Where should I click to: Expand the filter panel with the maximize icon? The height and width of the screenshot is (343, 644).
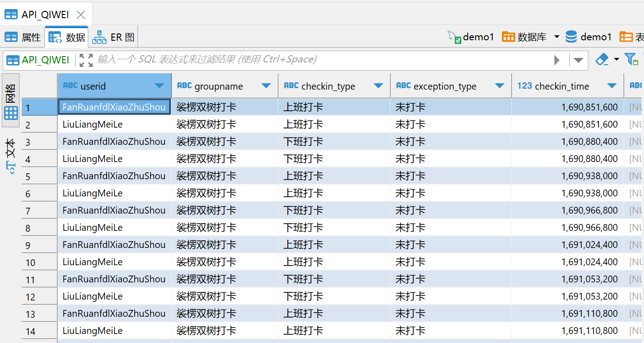click(x=86, y=60)
